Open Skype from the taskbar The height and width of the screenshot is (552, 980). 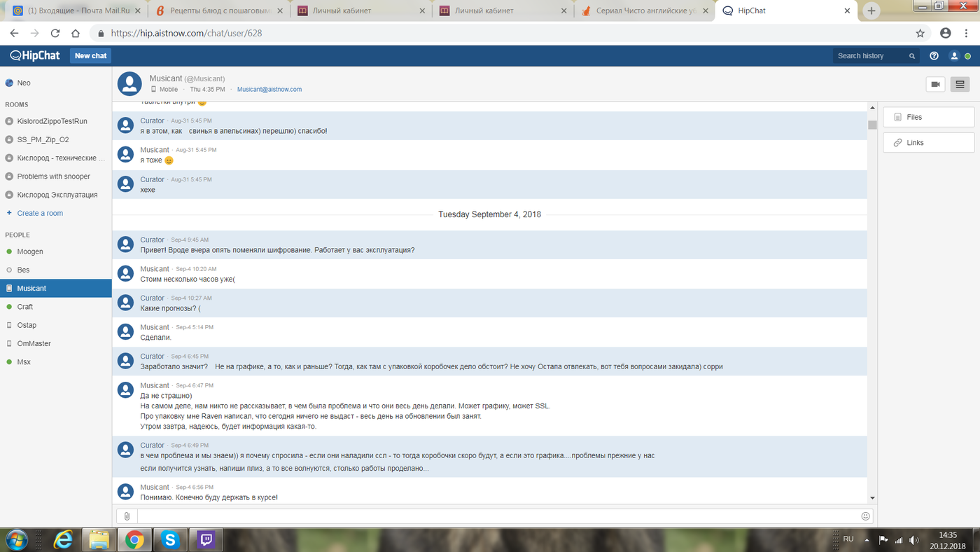pyautogui.click(x=170, y=539)
